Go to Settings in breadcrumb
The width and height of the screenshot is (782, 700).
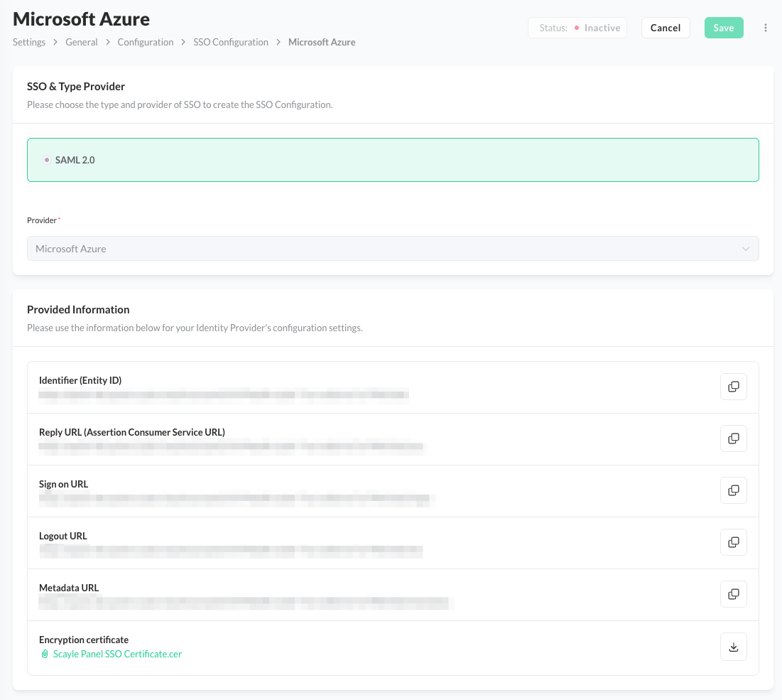[x=29, y=42]
